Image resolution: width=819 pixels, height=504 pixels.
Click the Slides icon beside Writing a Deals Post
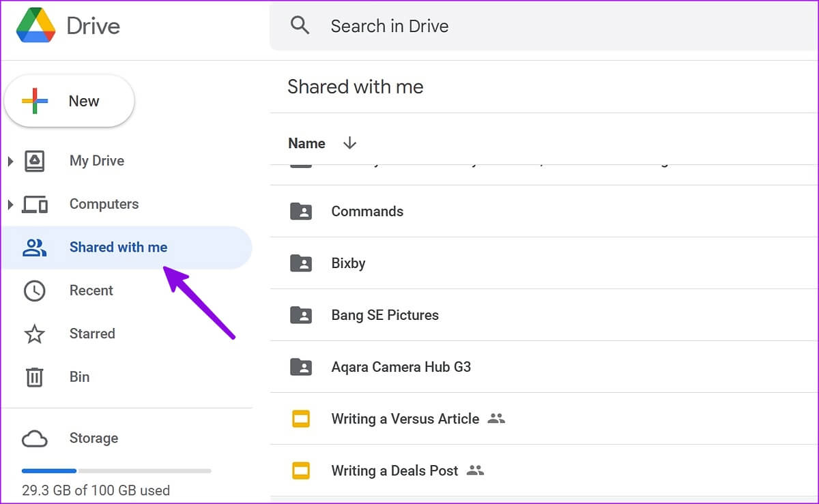301,471
